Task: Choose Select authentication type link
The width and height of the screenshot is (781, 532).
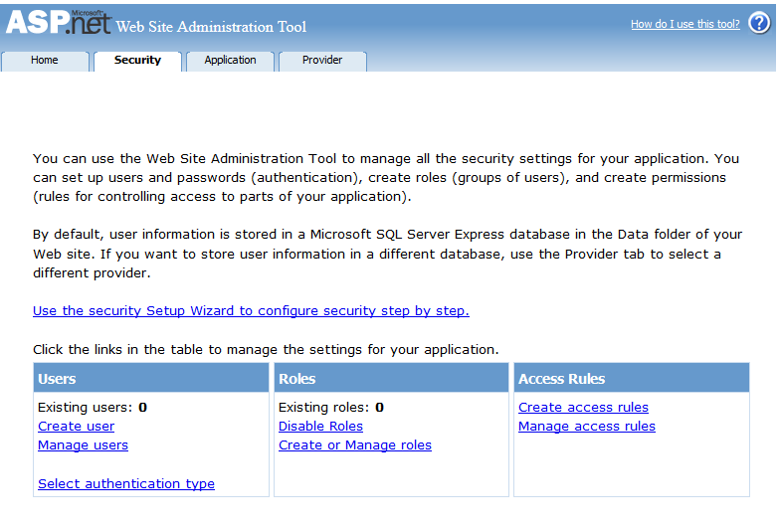Action: tap(126, 484)
